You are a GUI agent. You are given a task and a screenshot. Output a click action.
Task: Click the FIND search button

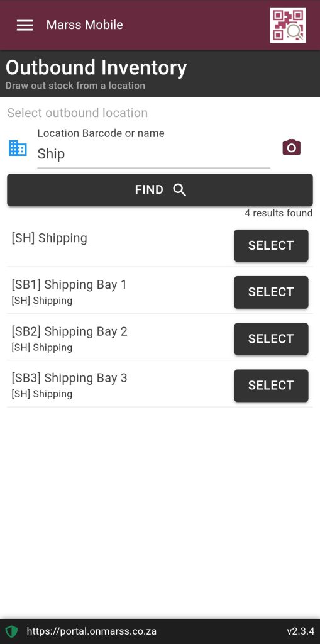(x=160, y=190)
